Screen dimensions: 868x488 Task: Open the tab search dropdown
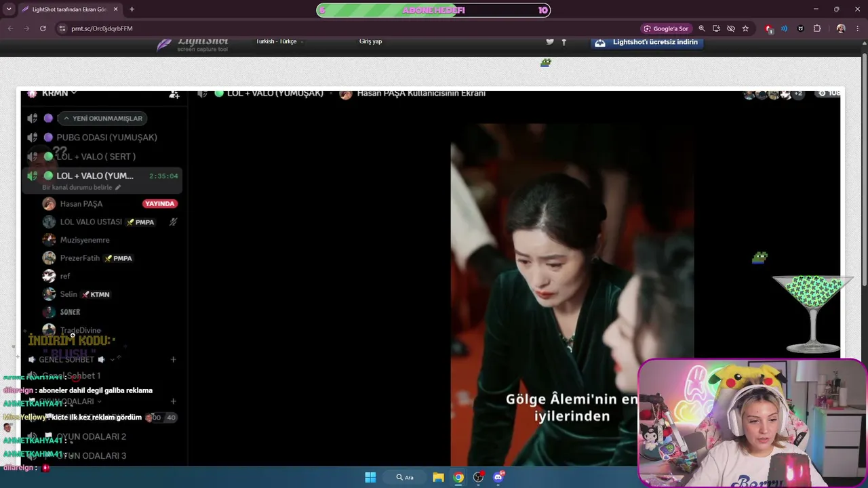[9, 9]
